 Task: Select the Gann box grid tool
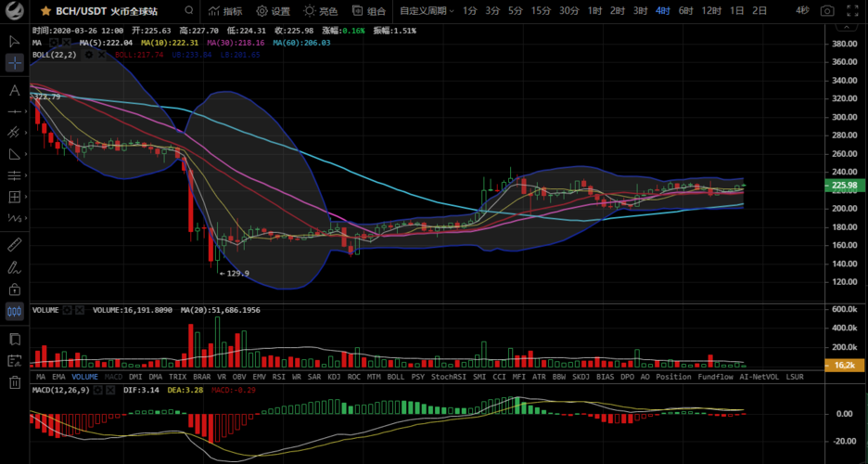click(x=15, y=197)
